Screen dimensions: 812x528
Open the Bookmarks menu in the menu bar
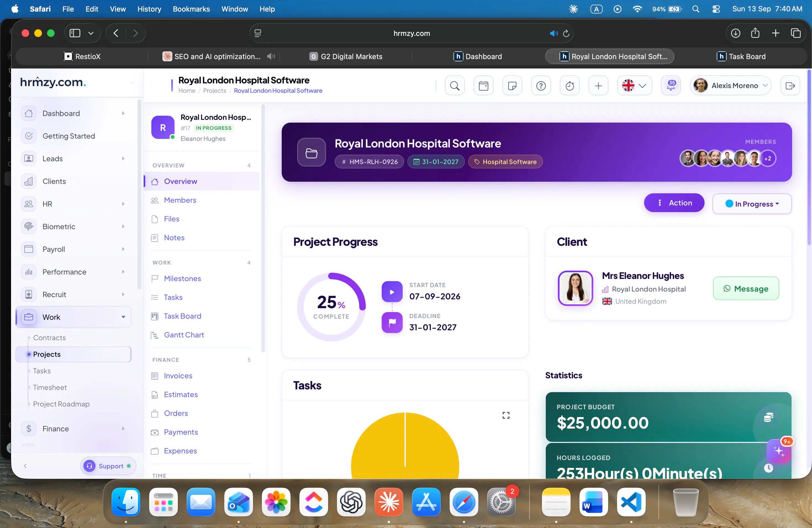click(191, 9)
